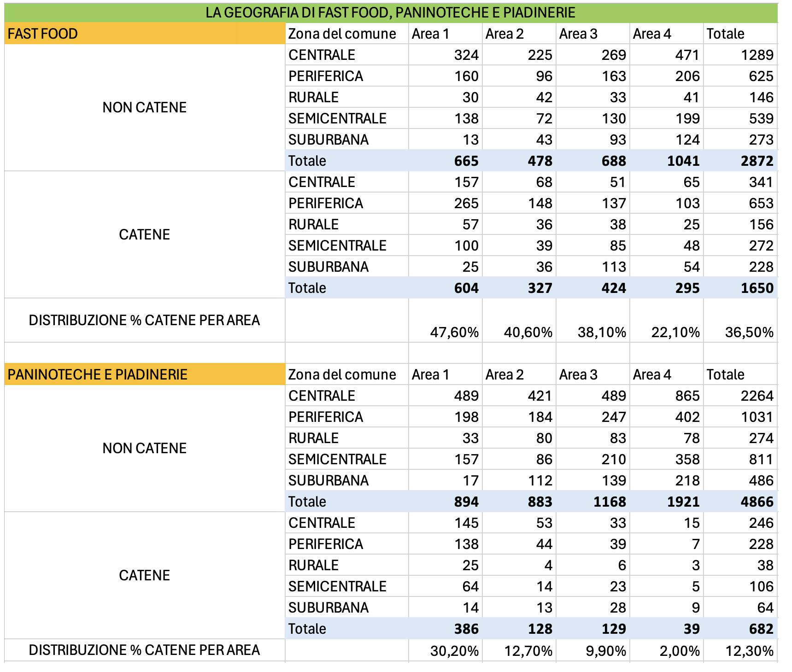The width and height of the screenshot is (792, 672).
Task: Select the orange PANINOTECHE E PIADINERIE header cell
Action: (145, 374)
